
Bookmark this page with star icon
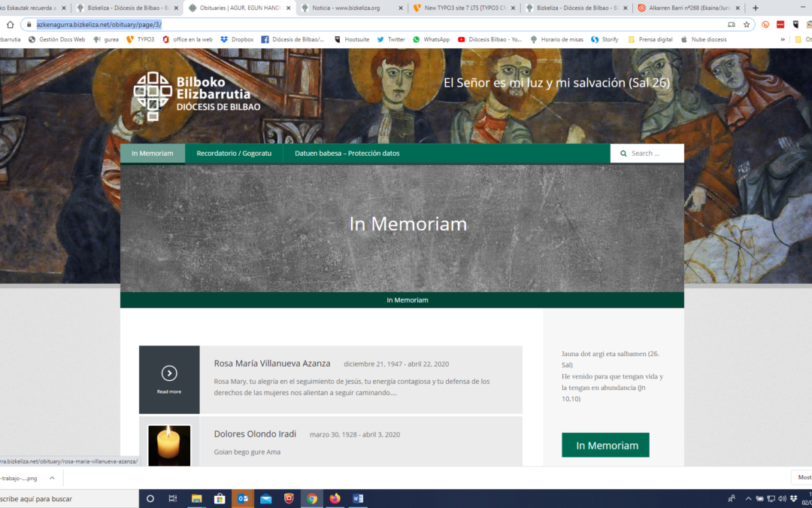[x=747, y=24]
